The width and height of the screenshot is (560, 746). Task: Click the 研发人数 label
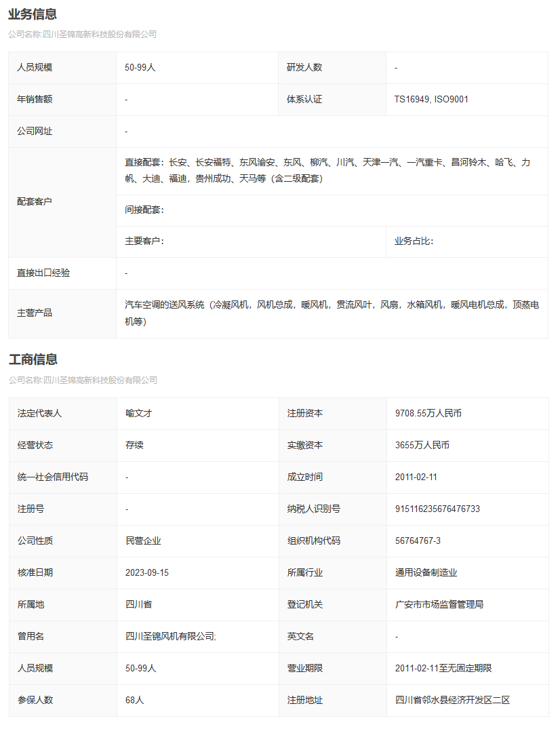click(x=304, y=68)
